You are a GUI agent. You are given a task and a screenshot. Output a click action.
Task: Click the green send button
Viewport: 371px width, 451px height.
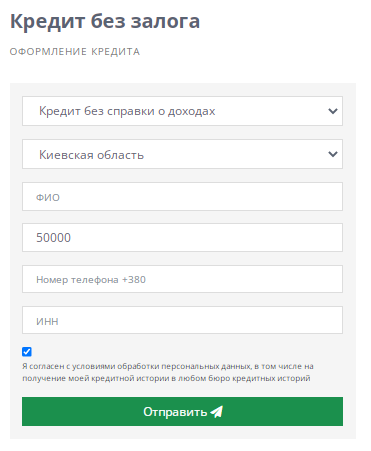click(x=182, y=411)
